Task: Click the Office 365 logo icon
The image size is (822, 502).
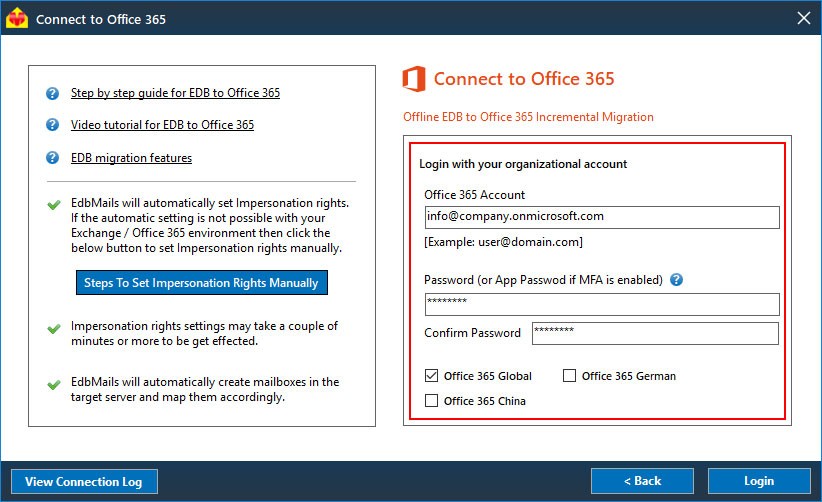Action: click(414, 79)
